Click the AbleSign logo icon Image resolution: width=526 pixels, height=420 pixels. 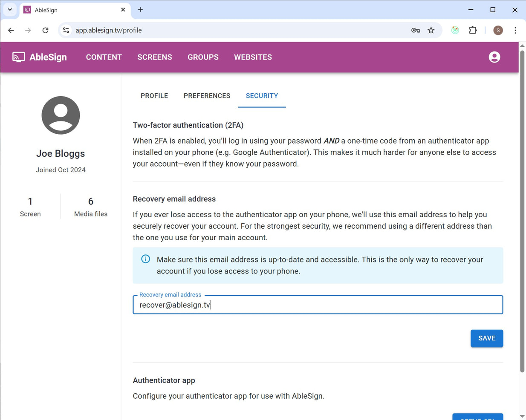[x=18, y=57]
